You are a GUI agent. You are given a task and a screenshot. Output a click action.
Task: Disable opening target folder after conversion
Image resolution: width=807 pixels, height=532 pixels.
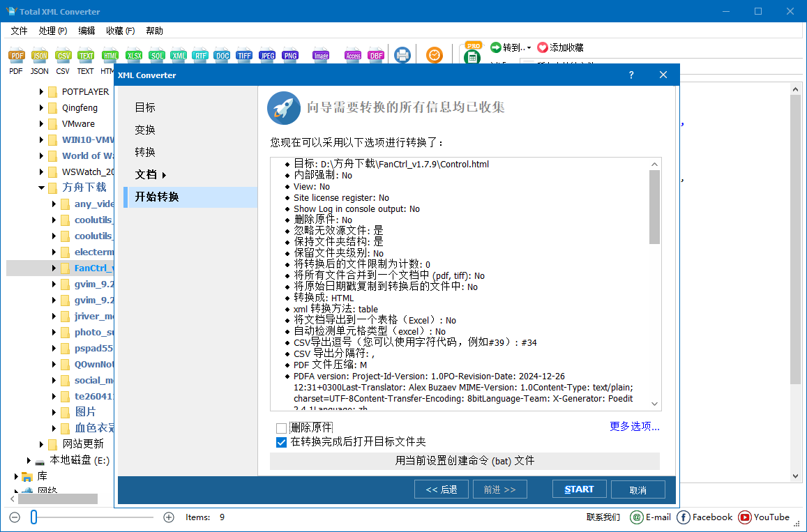click(x=282, y=441)
